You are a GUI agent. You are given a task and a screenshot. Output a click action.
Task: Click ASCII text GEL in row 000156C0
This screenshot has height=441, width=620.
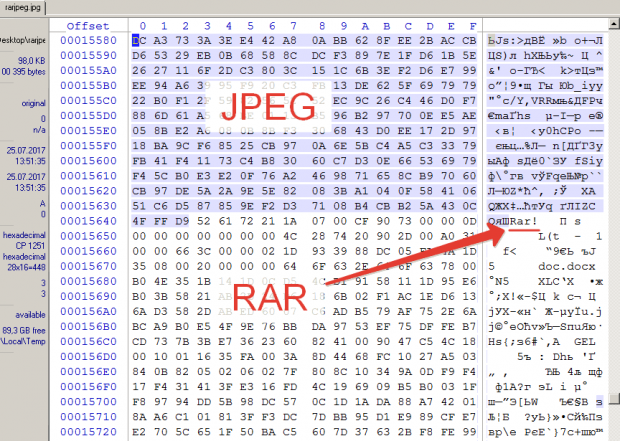tap(585, 341)
